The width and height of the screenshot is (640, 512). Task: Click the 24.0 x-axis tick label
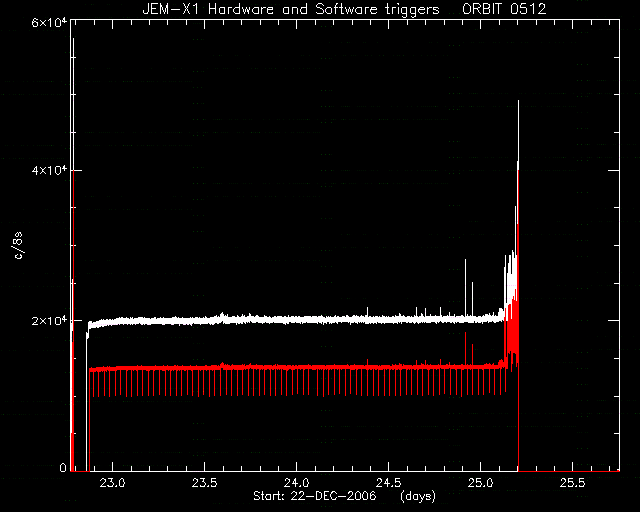point(296,483)
